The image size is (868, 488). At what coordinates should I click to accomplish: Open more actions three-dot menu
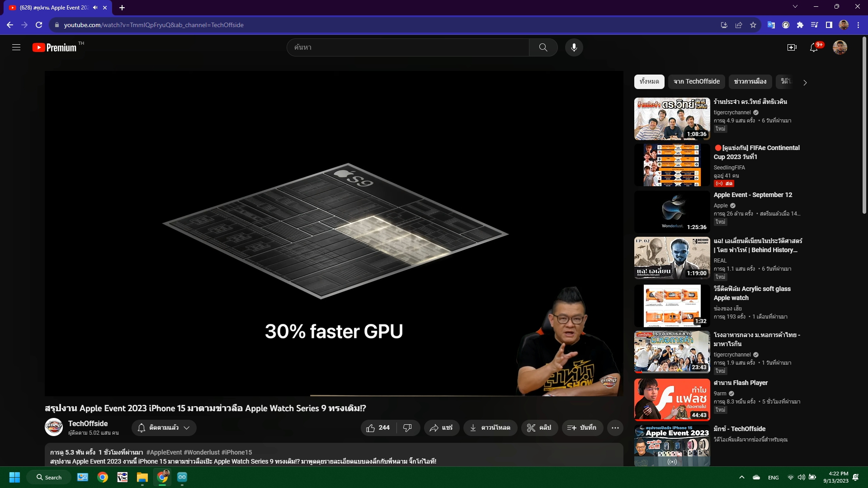coord(615,428)
